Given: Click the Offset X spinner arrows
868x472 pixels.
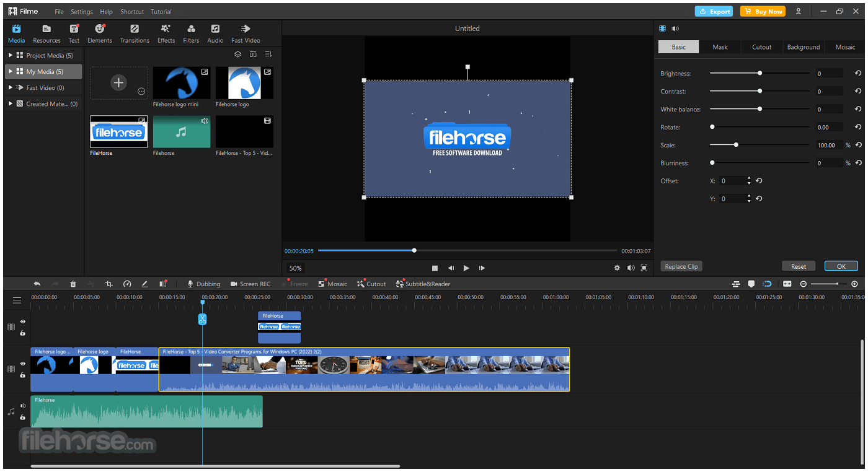Looking at the screenshot, I should pos(749,181).
